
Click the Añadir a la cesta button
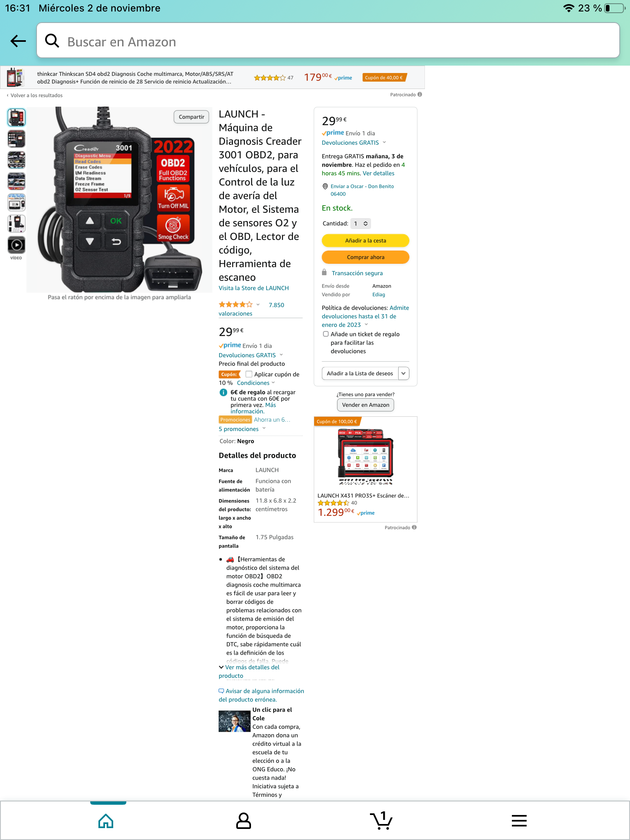tap(365, 241)
